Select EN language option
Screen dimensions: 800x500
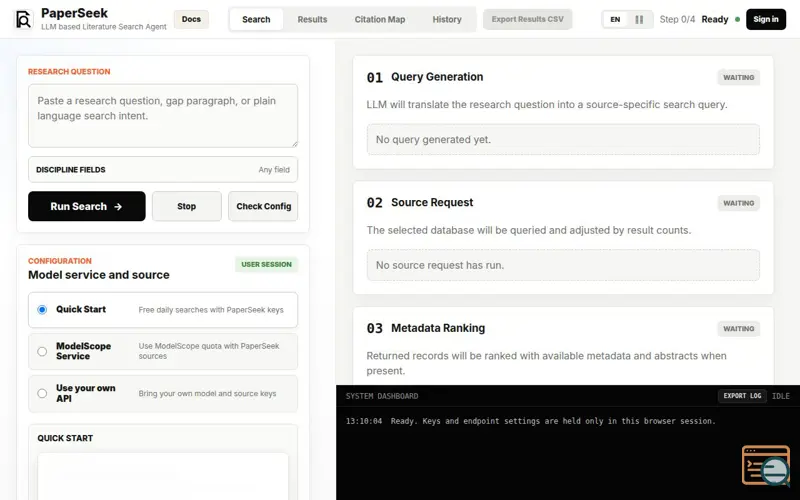[615, 19]
